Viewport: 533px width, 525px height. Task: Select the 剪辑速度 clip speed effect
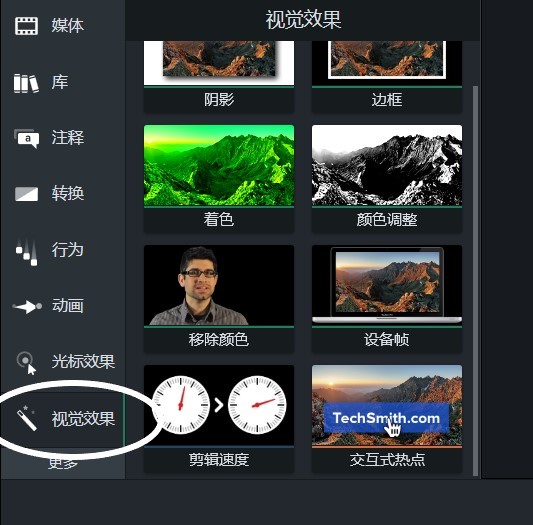coord(219,419)
